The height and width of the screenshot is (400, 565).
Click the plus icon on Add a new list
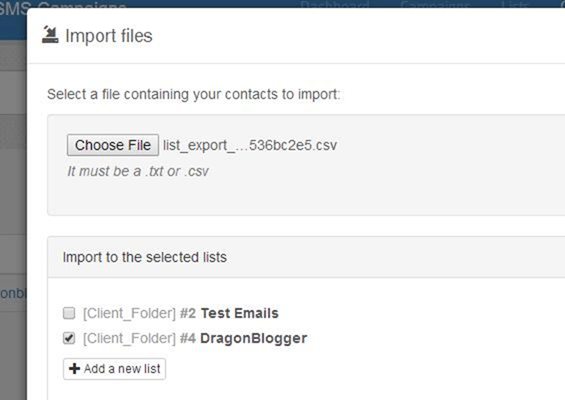[x=75, y=369]
